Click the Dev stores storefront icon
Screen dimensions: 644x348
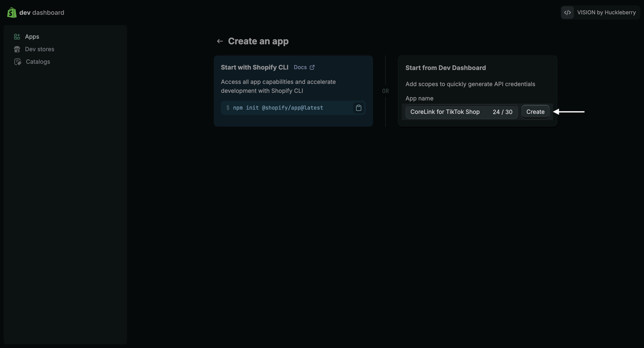tap(17, 49)
